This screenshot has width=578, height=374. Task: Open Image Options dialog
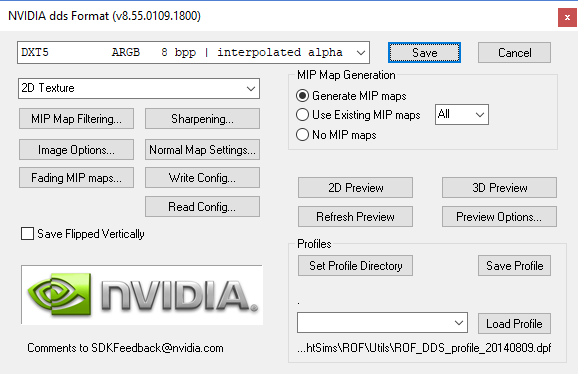(x=76, y=150)
